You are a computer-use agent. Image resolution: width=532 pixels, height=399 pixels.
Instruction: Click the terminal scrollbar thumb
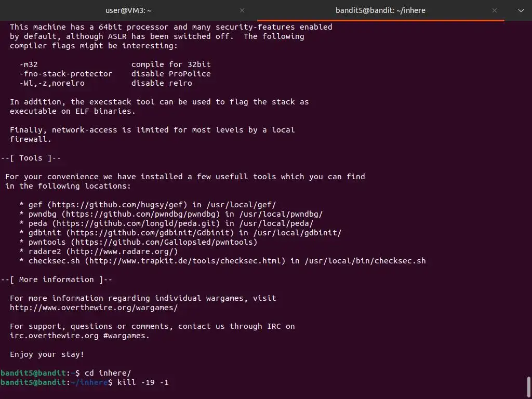[529, 387]
